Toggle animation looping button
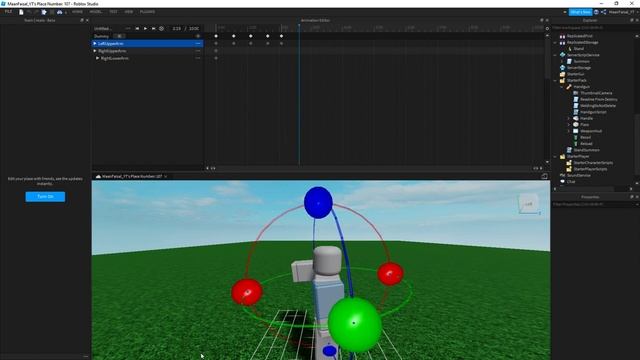This screenshot has width=640, height=360. pyautogui.click(x=161, y=29)
